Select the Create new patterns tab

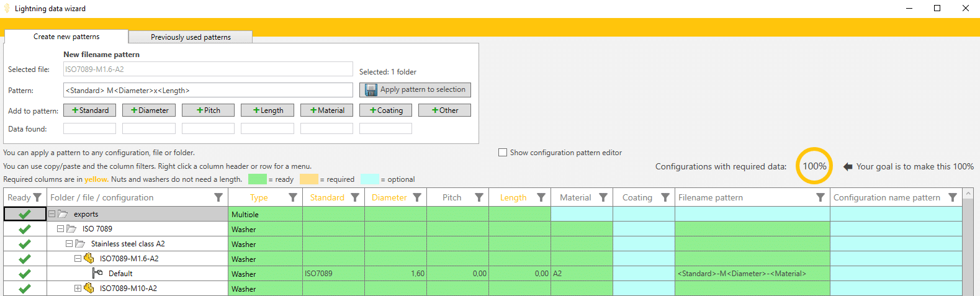[x=66, y=37]
